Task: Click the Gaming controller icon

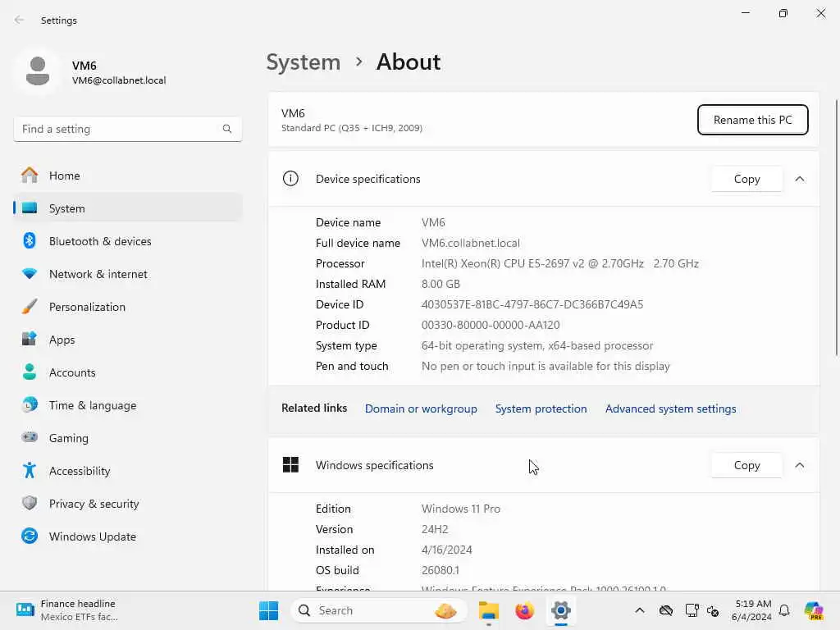Action: click(30, 437)
